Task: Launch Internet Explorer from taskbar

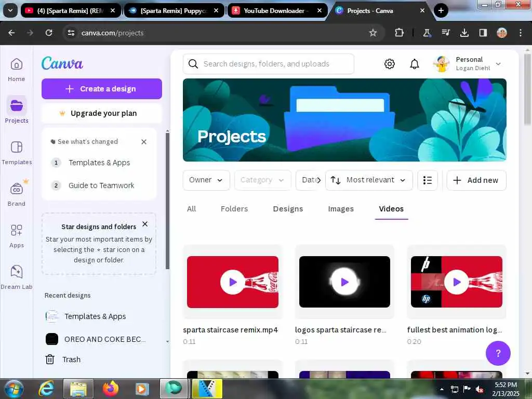Action: coord(46,389)
